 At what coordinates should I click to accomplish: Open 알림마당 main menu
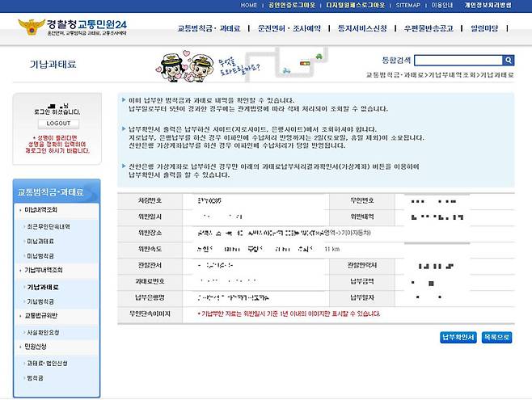click(484, 28)
